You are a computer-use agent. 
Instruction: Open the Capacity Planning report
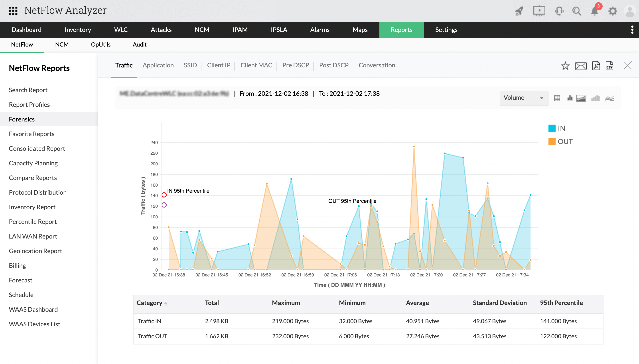point(33,163)
